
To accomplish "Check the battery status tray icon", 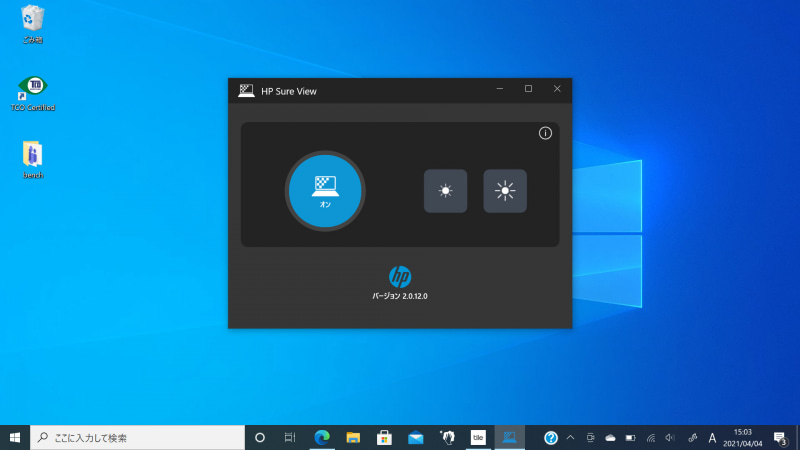I will pyautogui.click(x=631, y=438).
